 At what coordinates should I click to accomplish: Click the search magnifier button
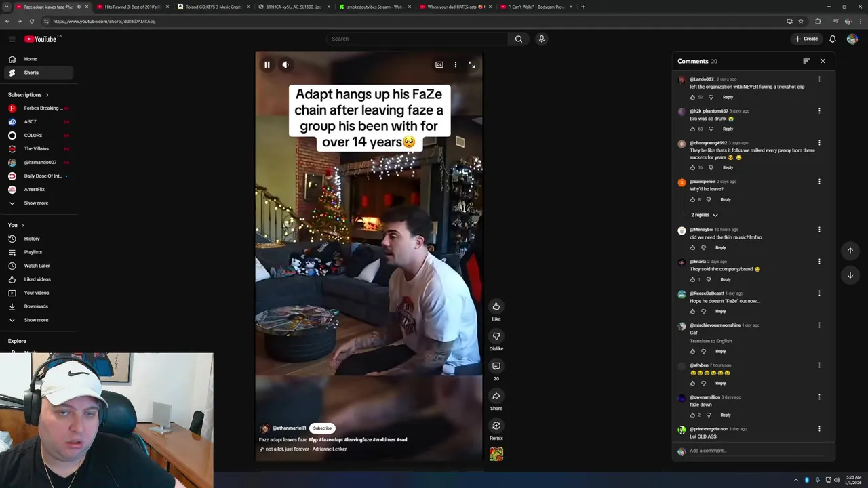[519, 39]
